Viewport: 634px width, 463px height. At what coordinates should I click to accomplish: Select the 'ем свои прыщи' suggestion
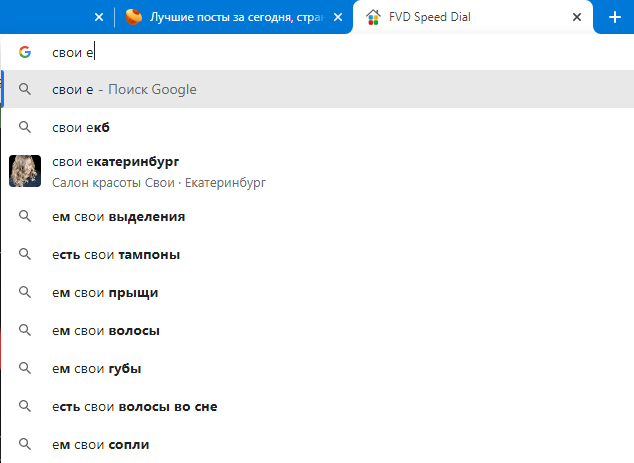coord(318,293)
